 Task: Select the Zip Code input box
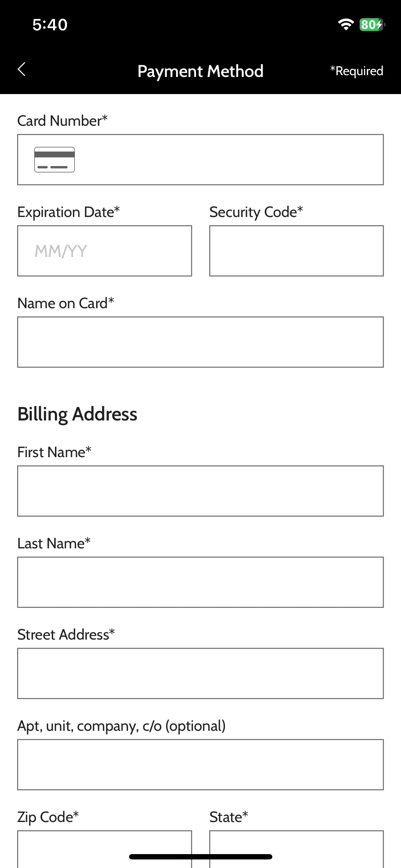(x=104, y=849)
